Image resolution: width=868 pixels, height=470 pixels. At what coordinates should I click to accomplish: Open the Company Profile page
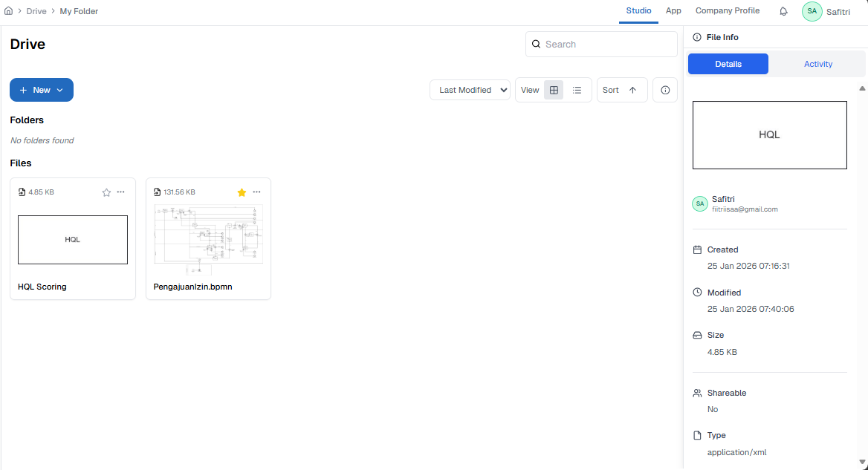(727, 11)
